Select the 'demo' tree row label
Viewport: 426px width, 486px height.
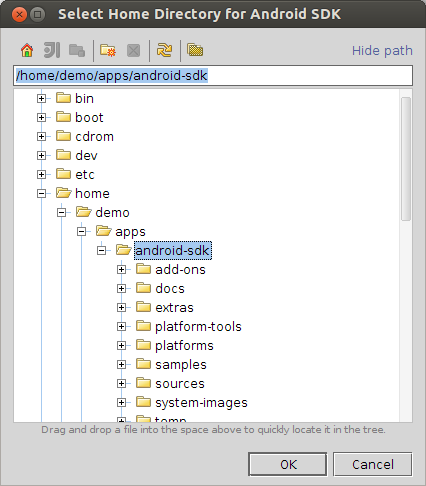coord(112,213)
